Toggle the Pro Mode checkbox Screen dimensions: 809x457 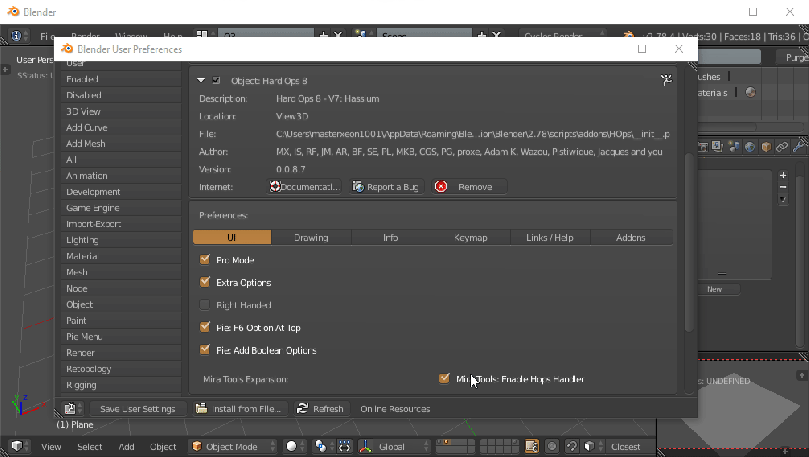click(x=206, y=260)
